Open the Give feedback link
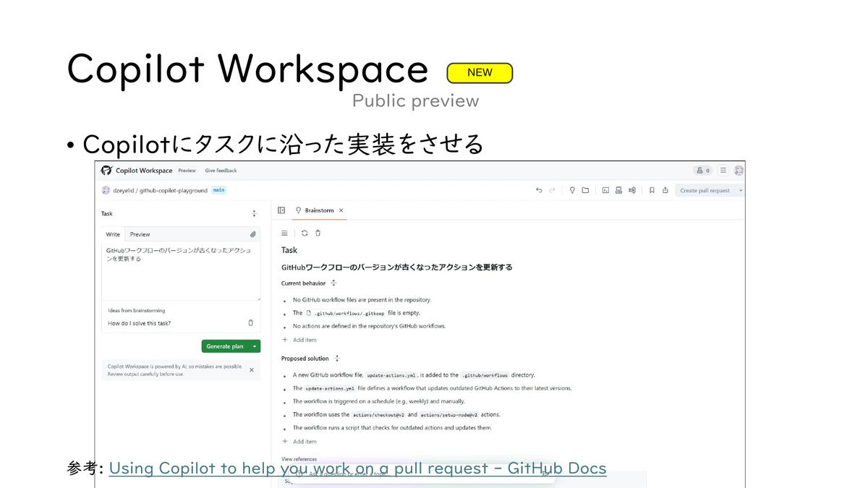 (x=221, y=171)
